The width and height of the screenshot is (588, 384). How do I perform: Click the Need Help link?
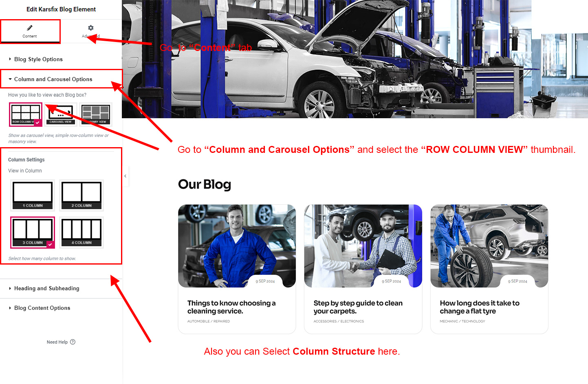coord(57,342)
